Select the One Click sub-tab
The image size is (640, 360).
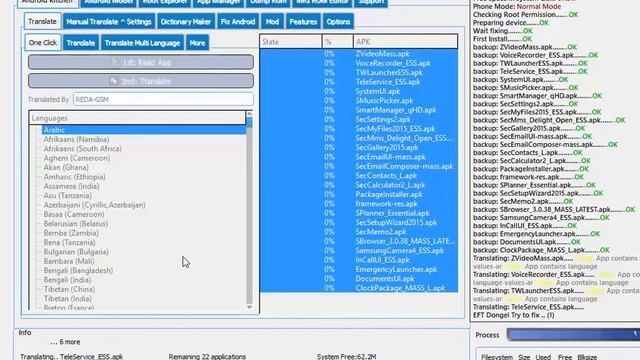pyautogui.click(x=43, y=43)
